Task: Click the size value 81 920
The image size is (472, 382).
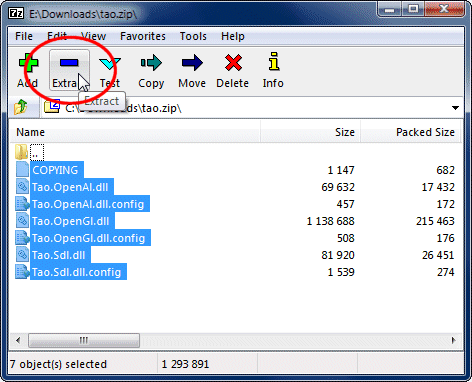Action: (338, 255)
